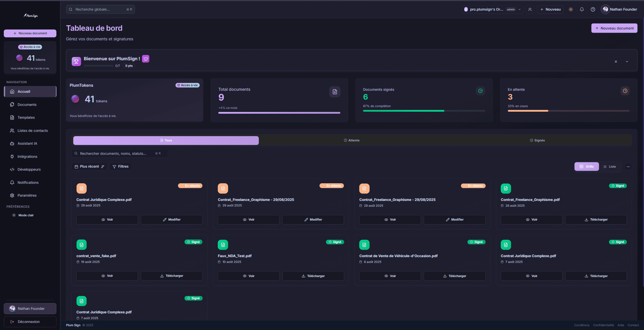This screenshot has width=644, height=330.
Task: Select the Signés tab
Action: click(538, 140)
